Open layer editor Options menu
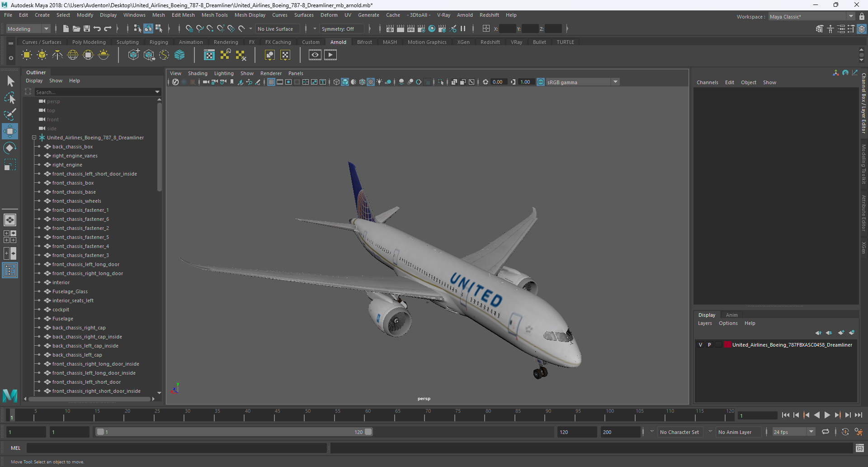Viewport: 868px width, 467px height. pyautogui.click(x=728, y=323)
